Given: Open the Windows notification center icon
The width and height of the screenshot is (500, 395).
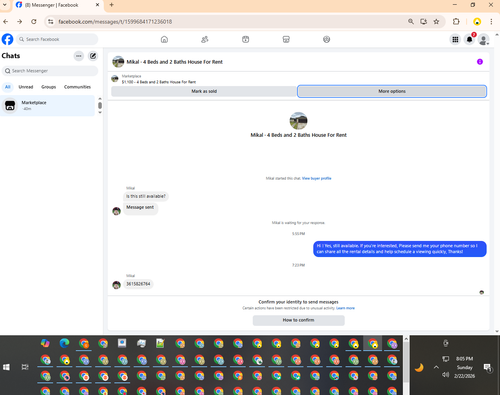Looking at the screenshot, I should tap(488, 367).
